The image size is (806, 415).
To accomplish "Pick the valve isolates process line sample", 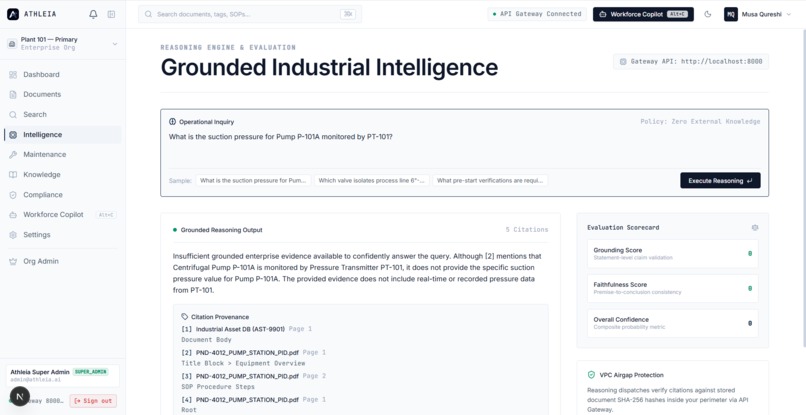I will 372,181.
